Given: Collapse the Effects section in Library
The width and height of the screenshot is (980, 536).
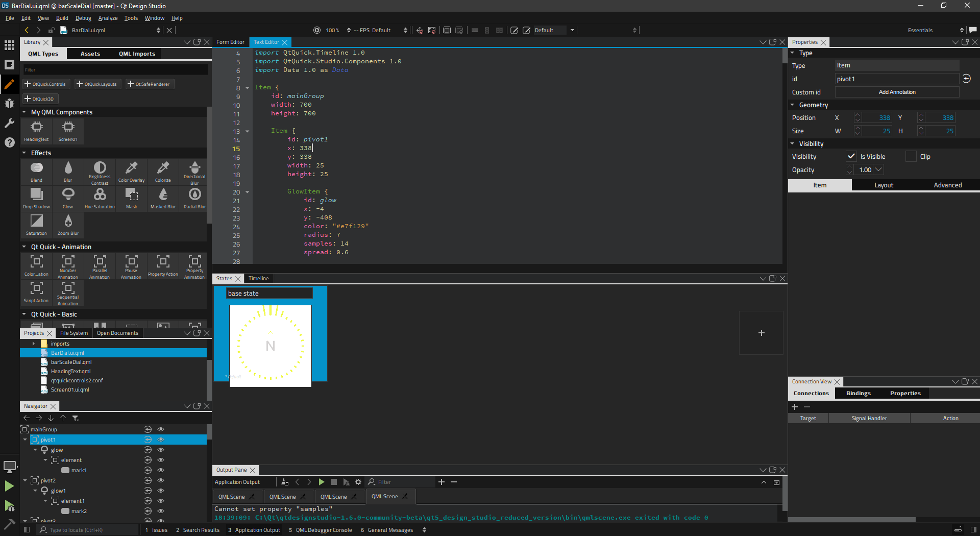Looking at the screenshot, I should click(x=24, y=153).
